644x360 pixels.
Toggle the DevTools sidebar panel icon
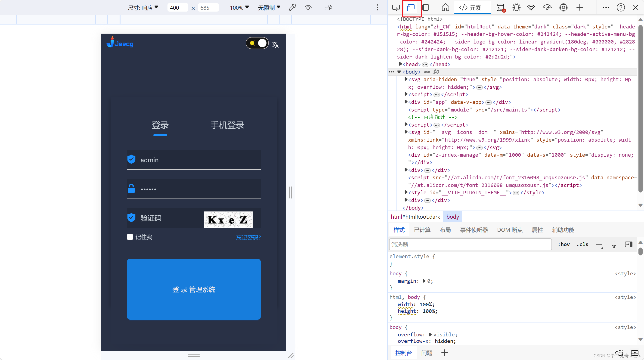pos(426,7)
